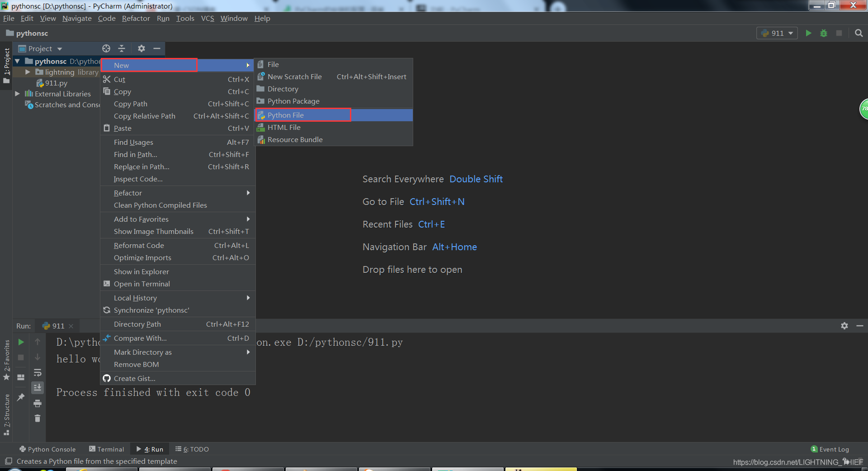Open the 2: Favorites side tab

click(x=6, y=361)
